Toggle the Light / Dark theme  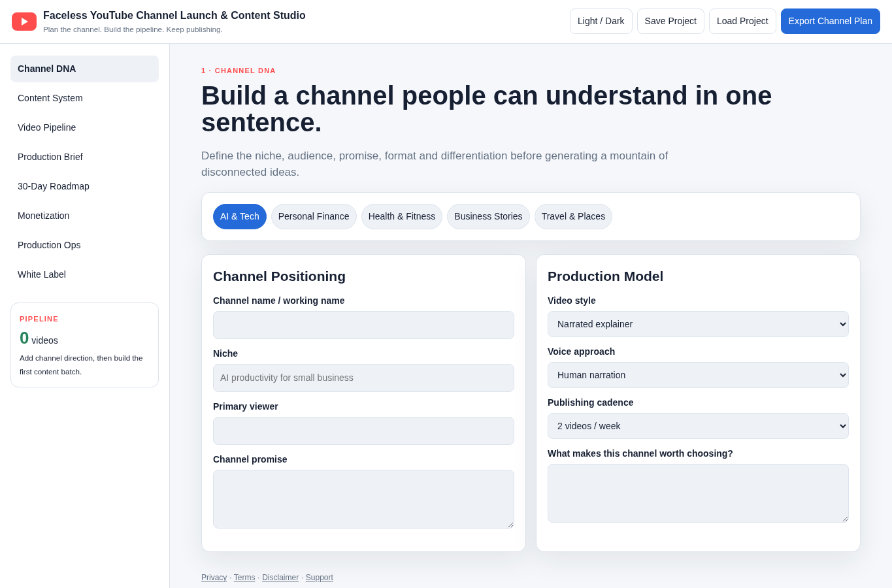[x=601, y=21]
